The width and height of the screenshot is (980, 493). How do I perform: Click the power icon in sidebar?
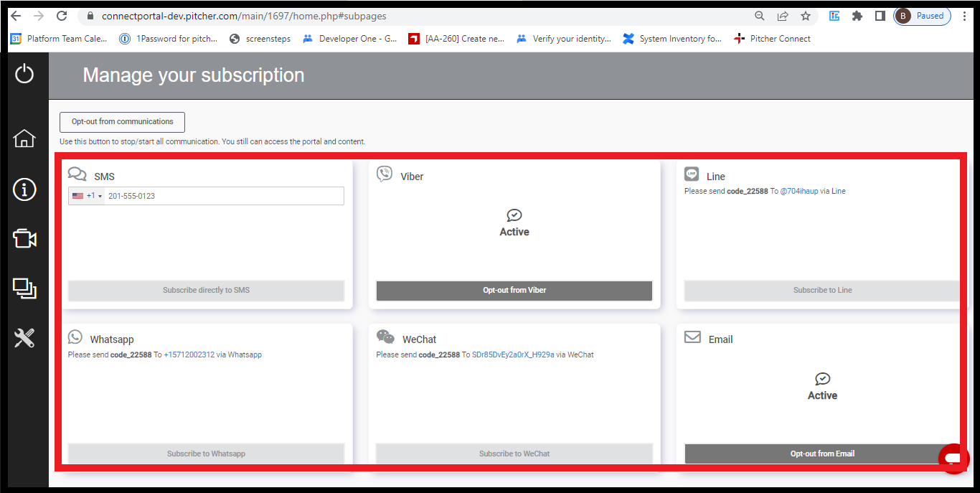tap(24, 73)
